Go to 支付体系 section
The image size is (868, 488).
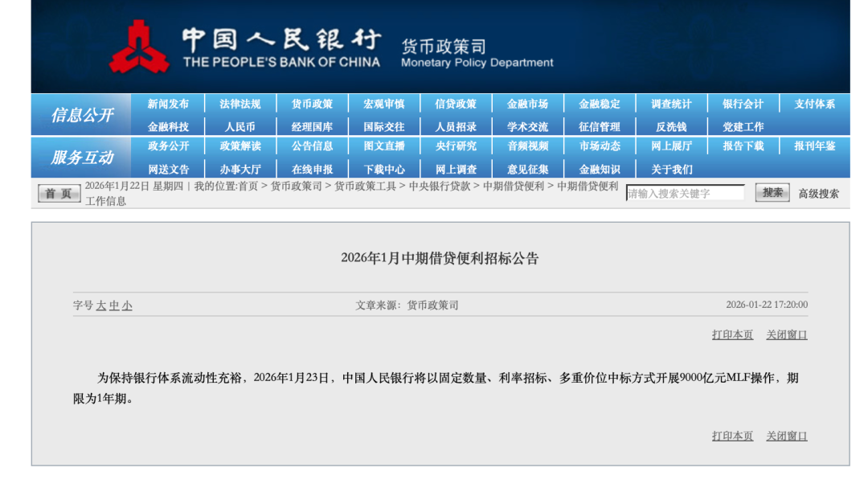[x=815, y=105]
